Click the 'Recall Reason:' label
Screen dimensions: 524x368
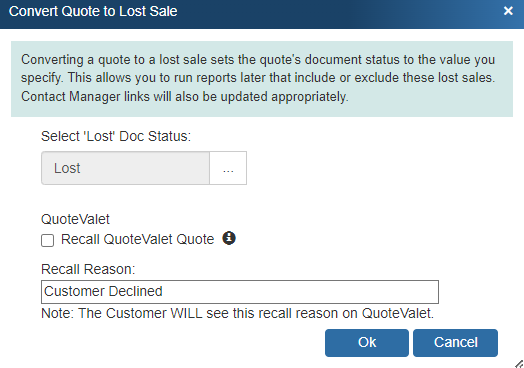click(x=88, y=269)
